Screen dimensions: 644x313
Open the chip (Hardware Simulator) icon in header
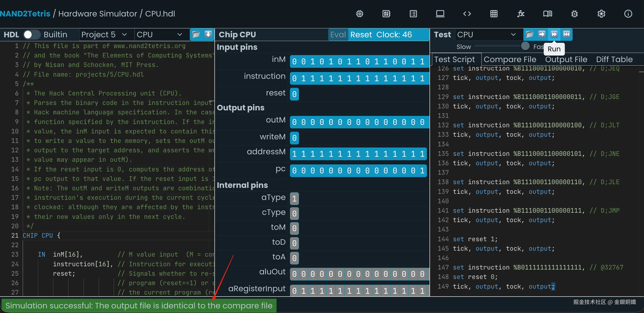click(x=360, y=14)
